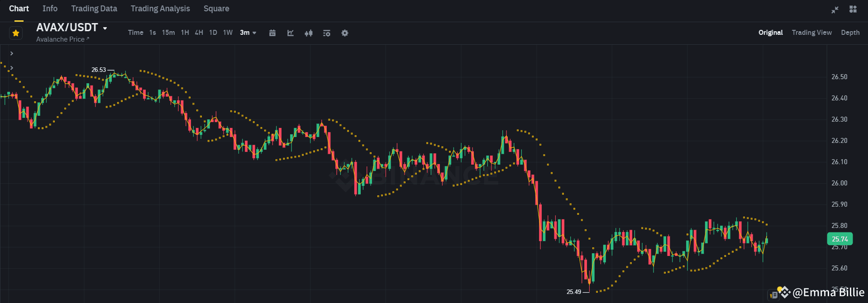
Task: Expand the left drawing toolbar arrow
Action: tap(11, 53)
